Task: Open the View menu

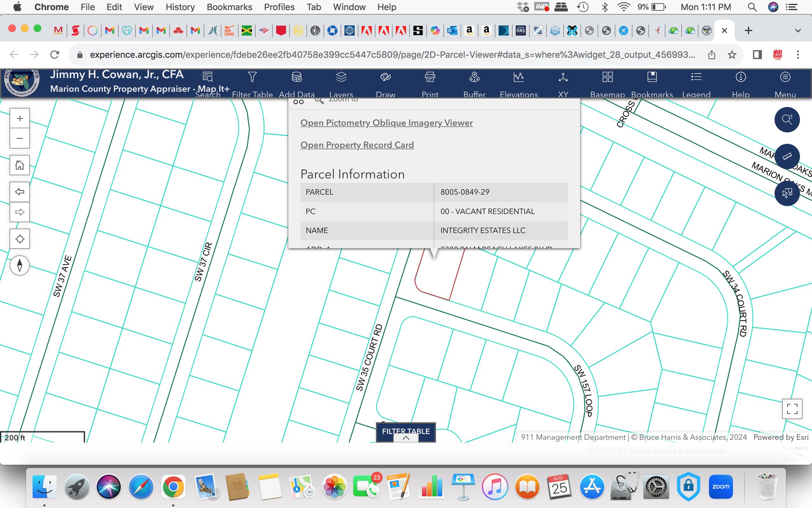Action: pyautogui.click(x=144, y=7)
